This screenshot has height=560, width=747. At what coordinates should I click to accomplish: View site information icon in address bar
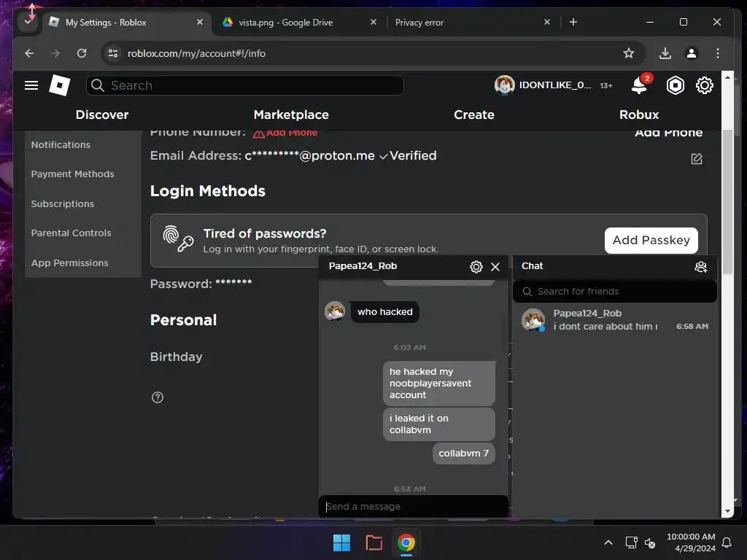coord(113,53)
